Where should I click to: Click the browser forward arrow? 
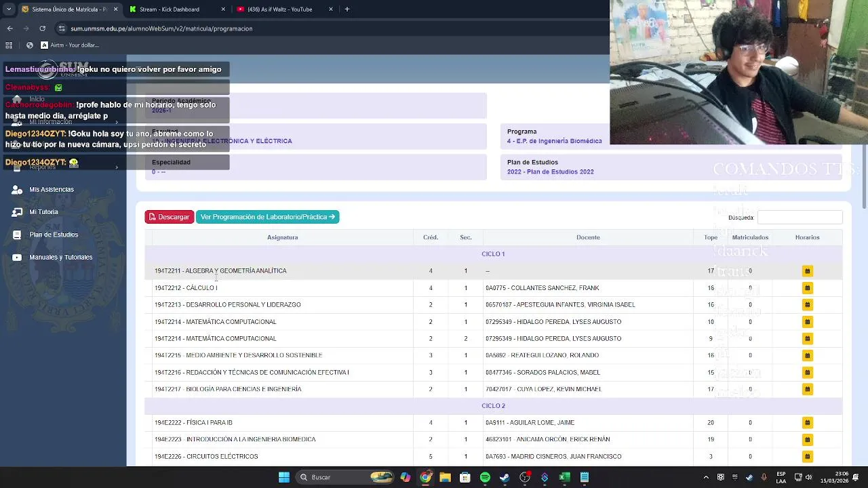tap(26, 28)
